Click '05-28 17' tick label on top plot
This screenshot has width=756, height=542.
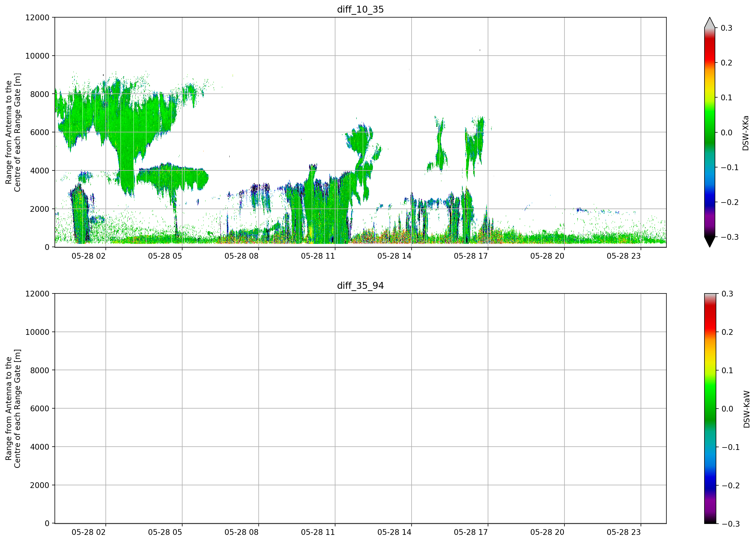(471, 256)
